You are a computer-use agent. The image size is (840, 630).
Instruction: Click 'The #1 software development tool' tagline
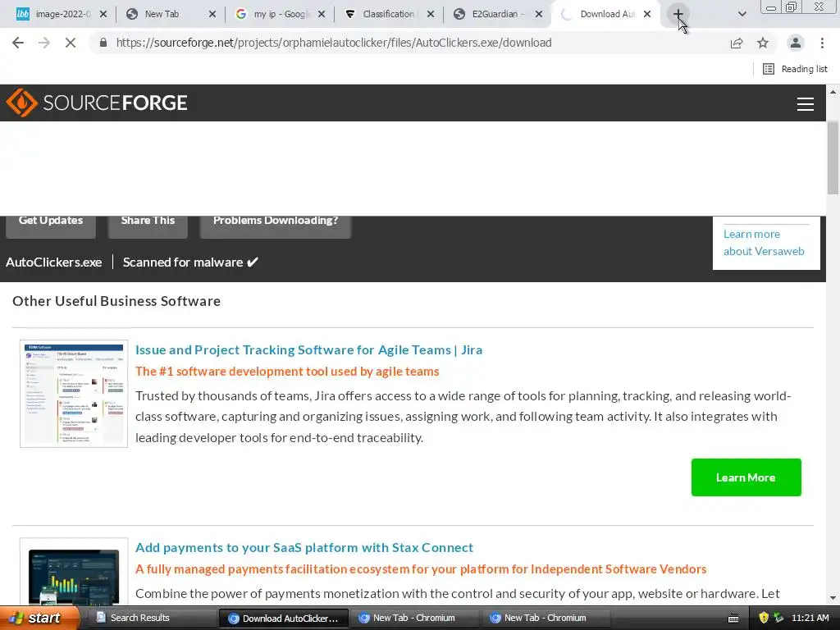click(x=287, y=372)
